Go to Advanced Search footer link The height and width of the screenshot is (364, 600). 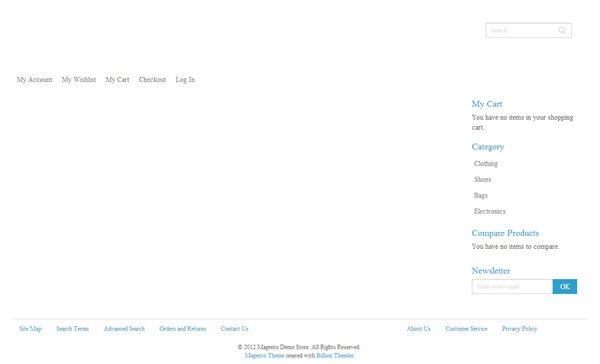124,329
